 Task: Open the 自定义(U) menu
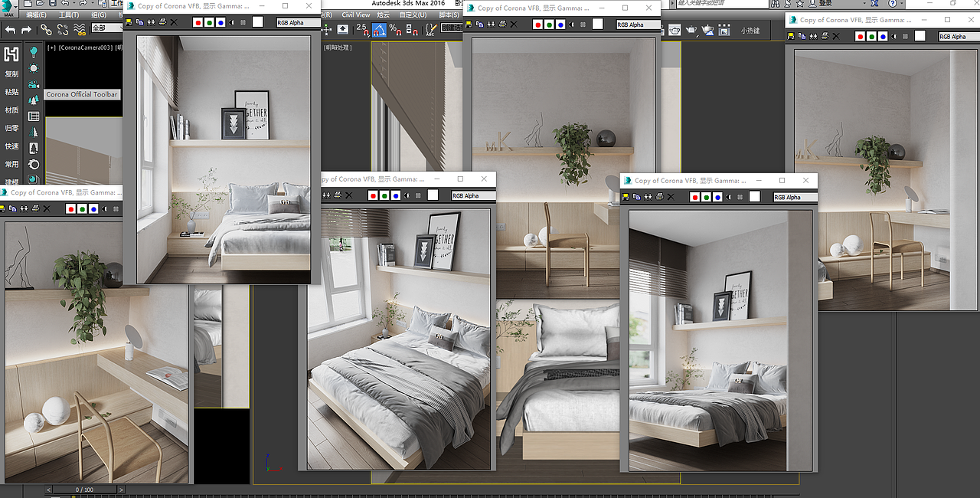click(413, 15)
